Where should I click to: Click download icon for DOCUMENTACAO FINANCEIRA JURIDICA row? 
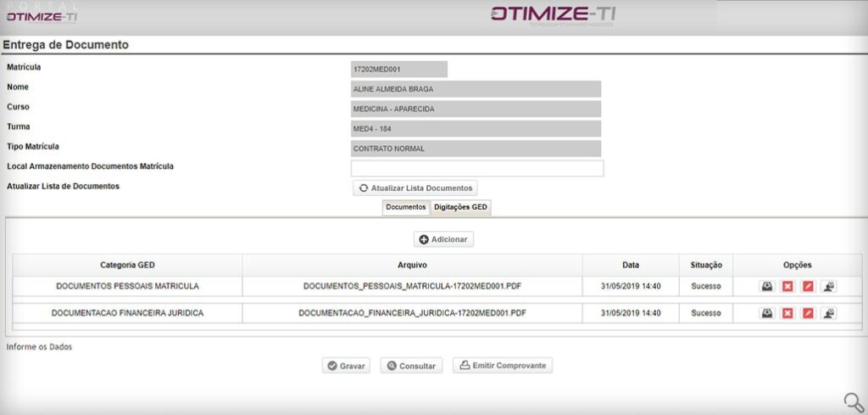pyautogui.click(x=766, y=313)
